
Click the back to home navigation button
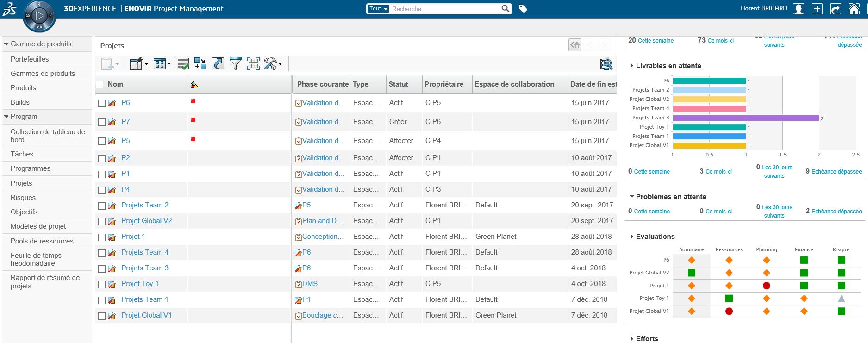click(575, 45)
